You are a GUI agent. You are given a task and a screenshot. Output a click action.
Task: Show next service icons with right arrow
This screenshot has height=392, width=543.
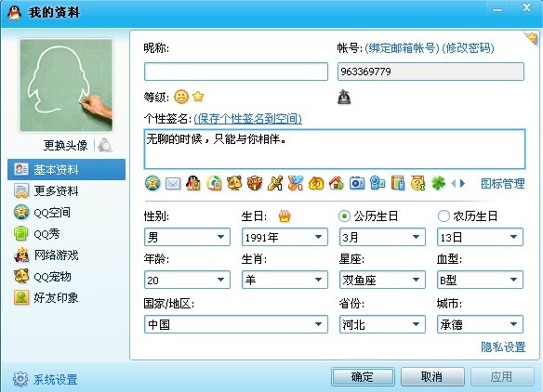tap(462, 183)
